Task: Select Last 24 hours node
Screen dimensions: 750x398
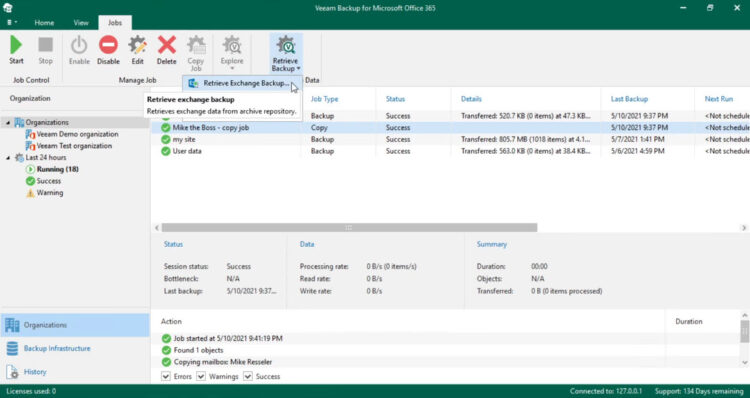Action: tap(45, 157)
